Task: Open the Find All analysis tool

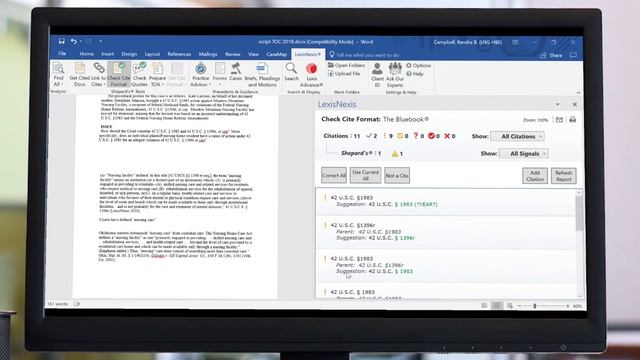Action: 58,75
